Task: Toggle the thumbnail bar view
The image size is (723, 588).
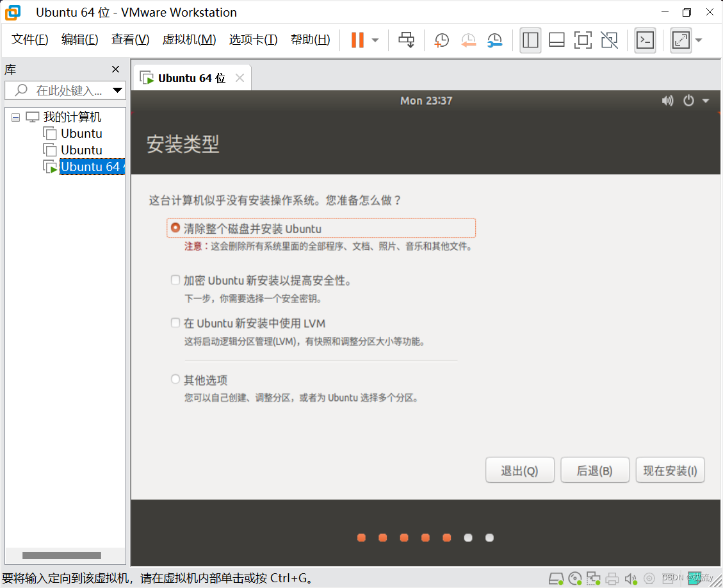Action: [556, 40]
